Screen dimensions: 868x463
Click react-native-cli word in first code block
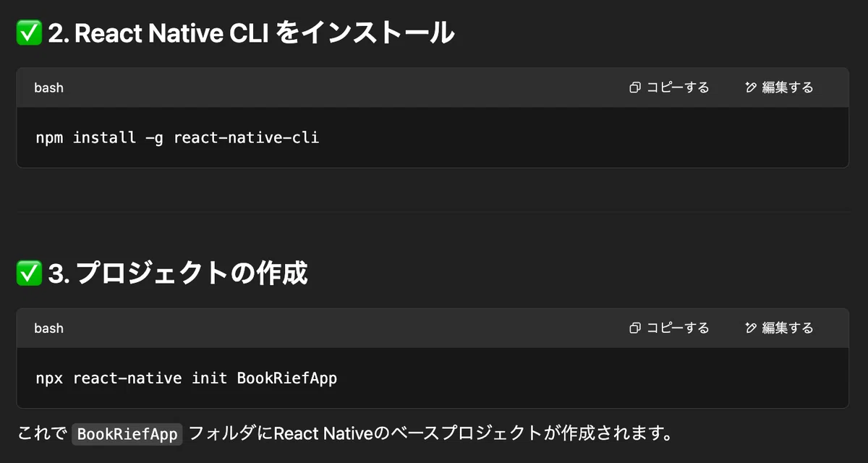tap(246, 137)
